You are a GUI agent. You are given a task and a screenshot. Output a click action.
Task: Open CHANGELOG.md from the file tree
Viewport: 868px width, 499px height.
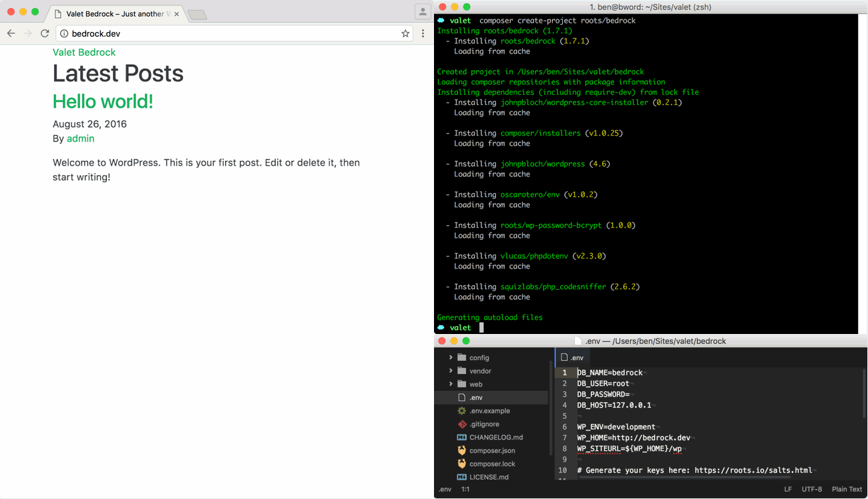[x=496, y=438]
